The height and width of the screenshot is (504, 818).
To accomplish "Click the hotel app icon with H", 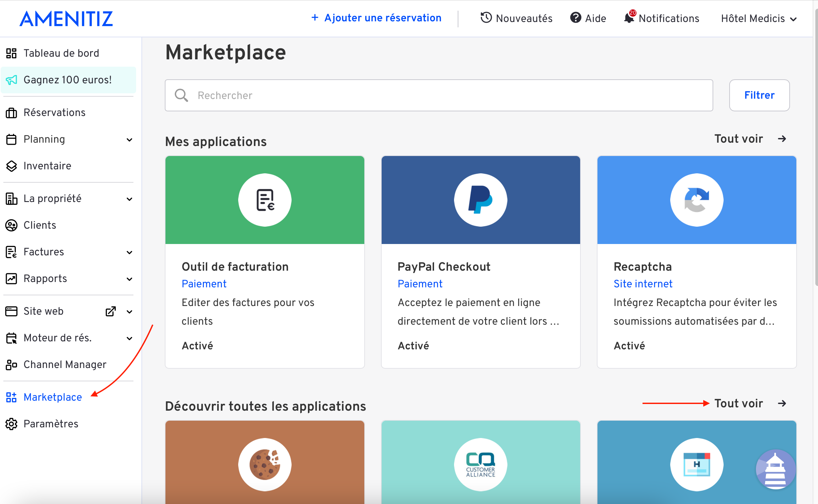I will pyautogui.click(x=697, y=465).
